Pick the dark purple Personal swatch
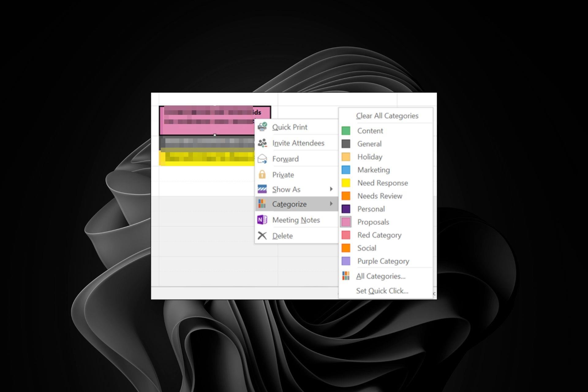The image size is (588, 392). [x=346, y=209]
